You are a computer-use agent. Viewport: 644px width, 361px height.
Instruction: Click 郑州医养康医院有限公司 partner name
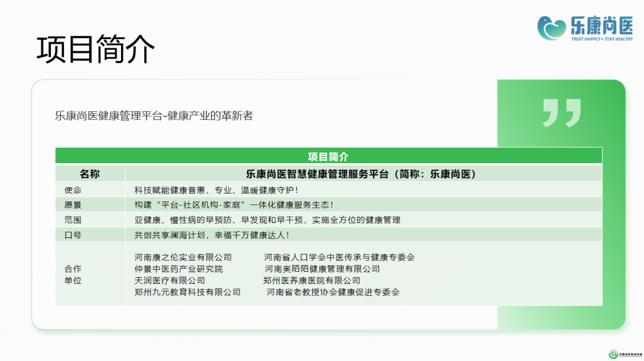tap(312, 280)
